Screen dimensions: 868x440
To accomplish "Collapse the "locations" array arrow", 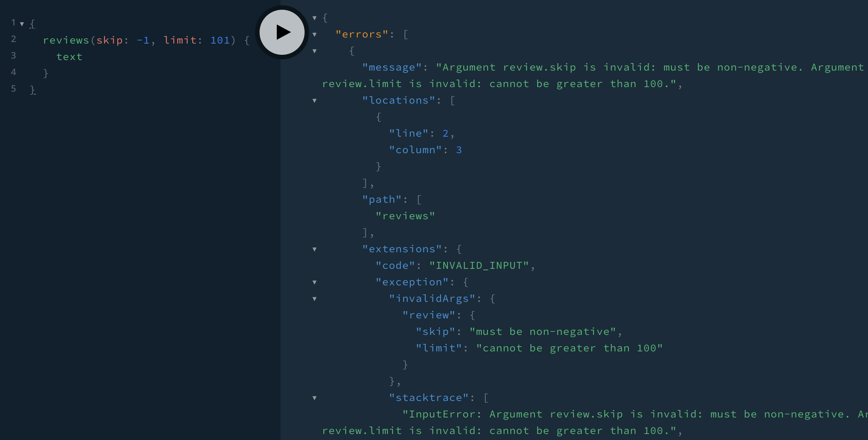I will click(x=315, y=101).
